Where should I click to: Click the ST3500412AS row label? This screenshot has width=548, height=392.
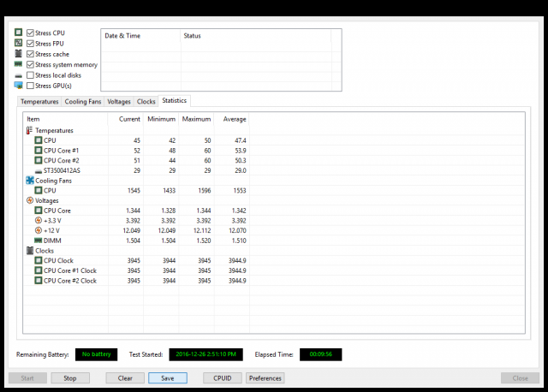pos(62,170)
